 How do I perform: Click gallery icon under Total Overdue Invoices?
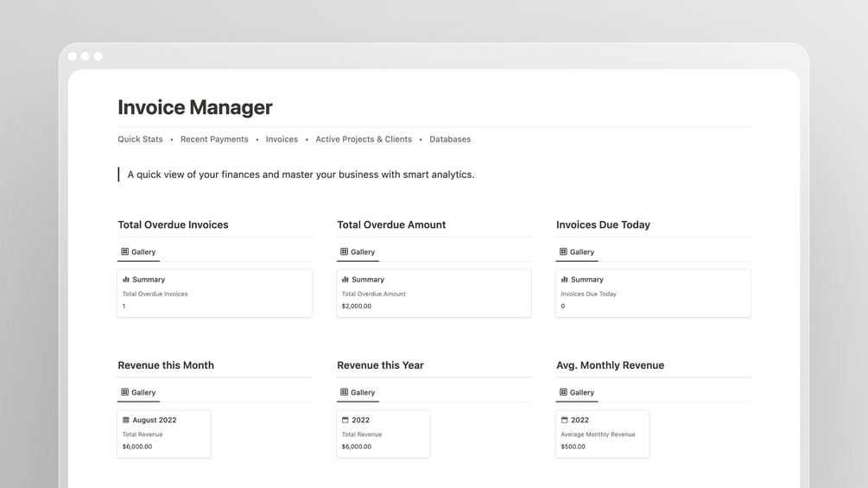[124, 251]
